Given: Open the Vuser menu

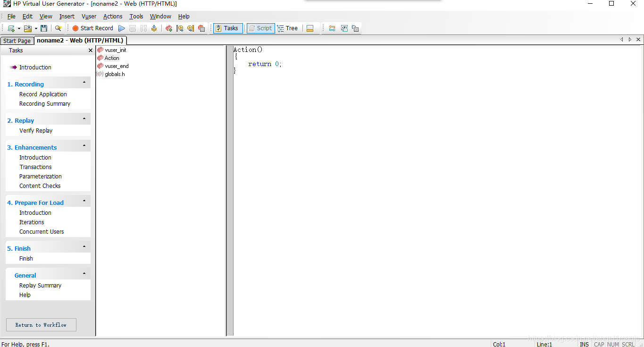Looking at the screenshot, I should [89, 17].
